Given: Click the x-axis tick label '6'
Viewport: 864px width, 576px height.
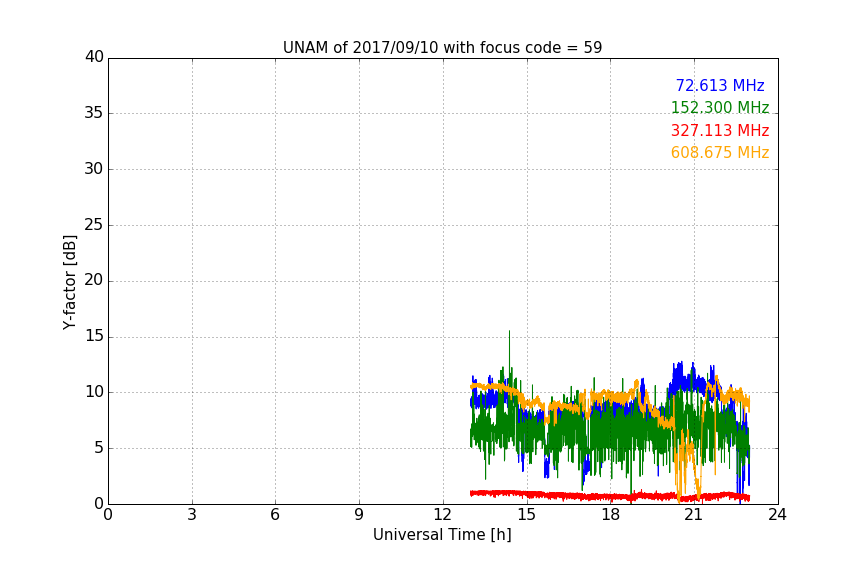Looking at the screenshot, I should coord(275,515).
